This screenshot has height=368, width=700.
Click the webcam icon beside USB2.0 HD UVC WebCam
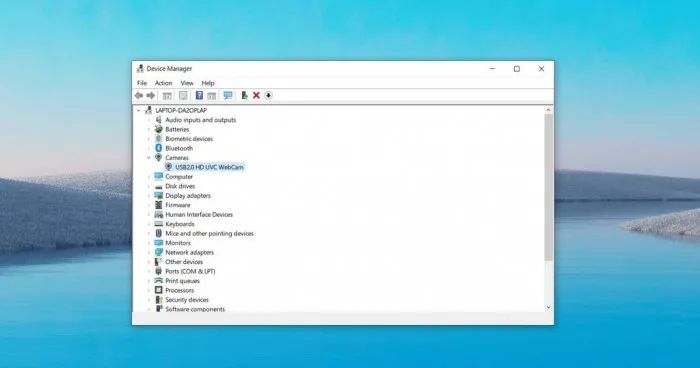[x=168, y=167]
